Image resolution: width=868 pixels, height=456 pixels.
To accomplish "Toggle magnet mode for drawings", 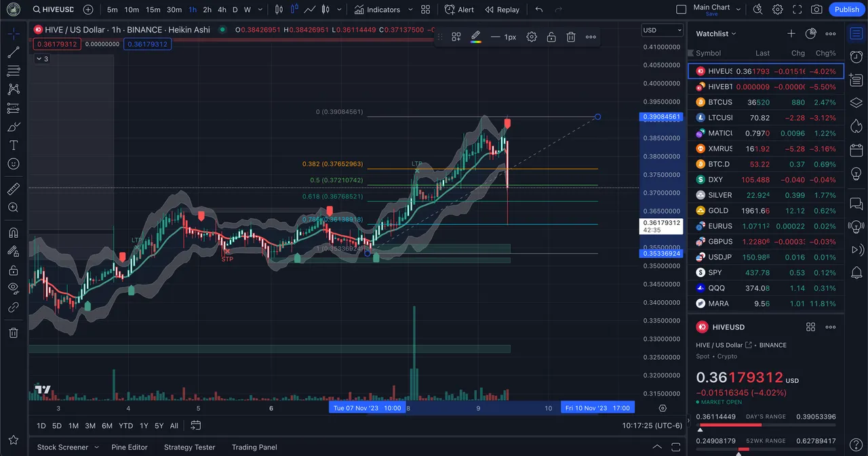I will point(13,232).
